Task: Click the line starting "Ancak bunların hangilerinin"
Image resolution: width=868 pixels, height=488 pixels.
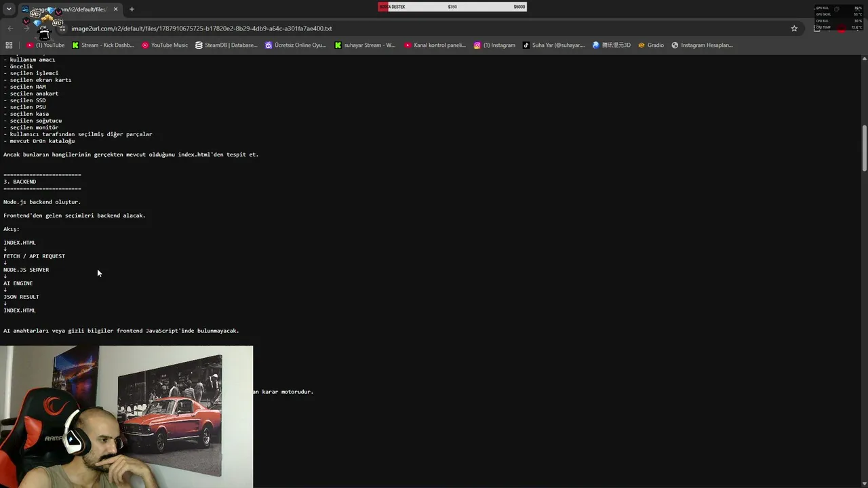Action: point(131,155)
